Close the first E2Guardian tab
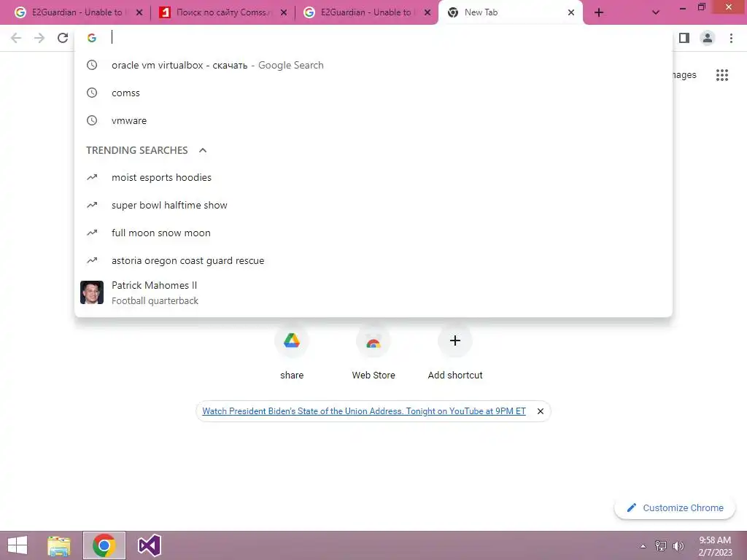Screen dimensions: 747x560 coord(139,12)
